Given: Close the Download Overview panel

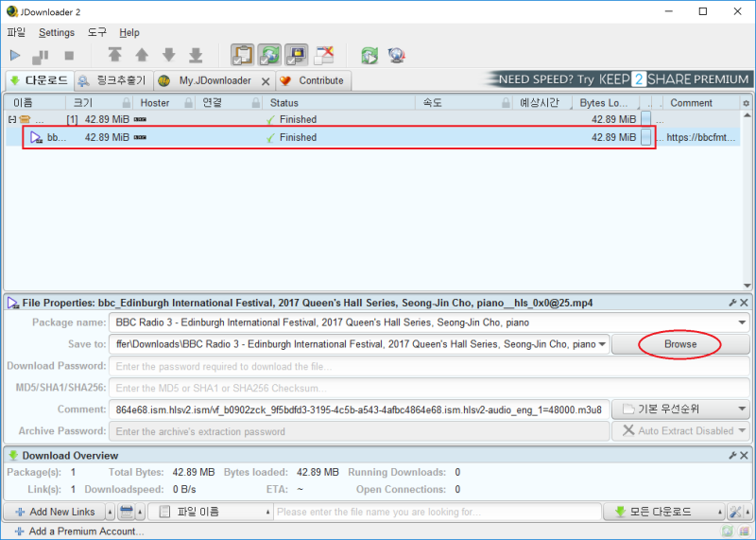Looking at the screenshot, I should [x=744, y=455].
